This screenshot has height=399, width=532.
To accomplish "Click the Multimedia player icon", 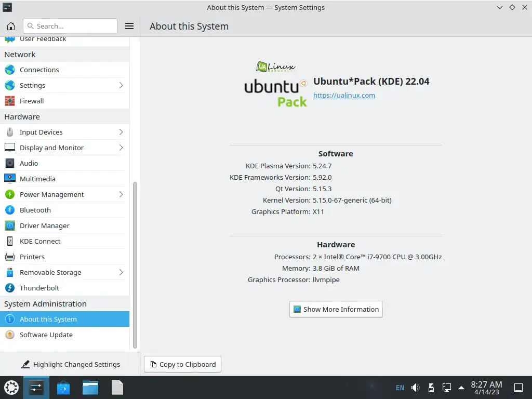I will tap(10, 179).
